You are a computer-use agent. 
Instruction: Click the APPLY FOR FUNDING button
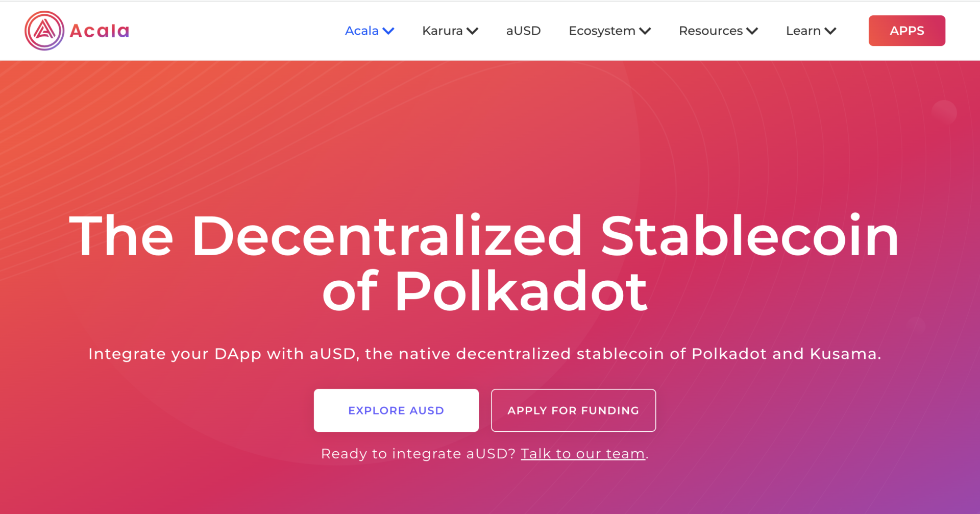(573, 410)
